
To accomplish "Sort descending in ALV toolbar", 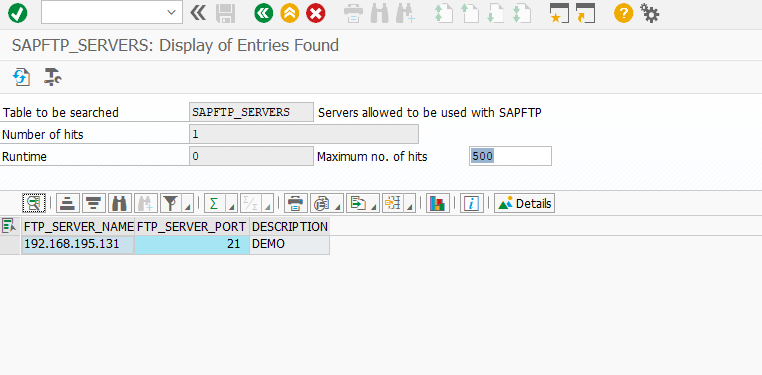I will point(94,203).
